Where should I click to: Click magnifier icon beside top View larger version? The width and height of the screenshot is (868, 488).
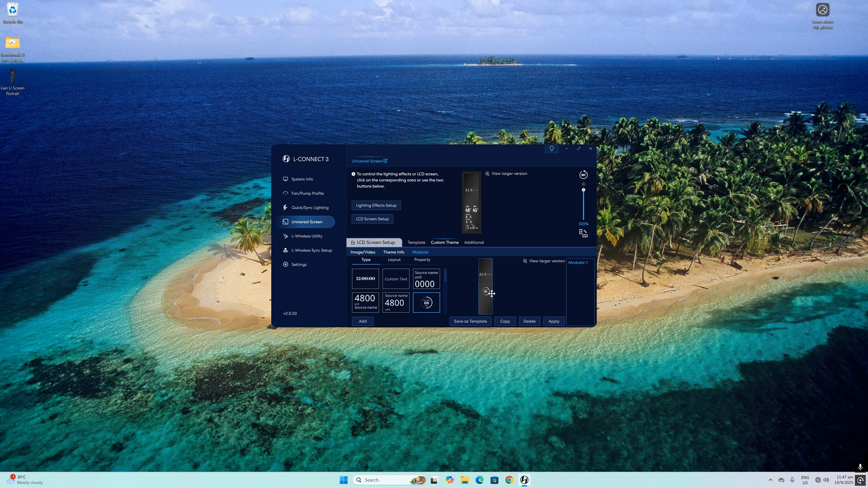click(487, 174)
